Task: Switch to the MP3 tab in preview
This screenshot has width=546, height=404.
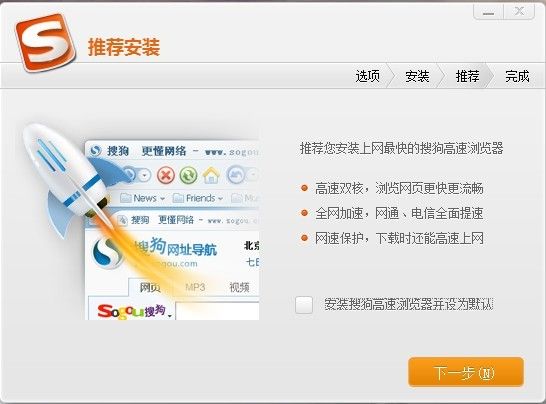Action: [195, 287]
